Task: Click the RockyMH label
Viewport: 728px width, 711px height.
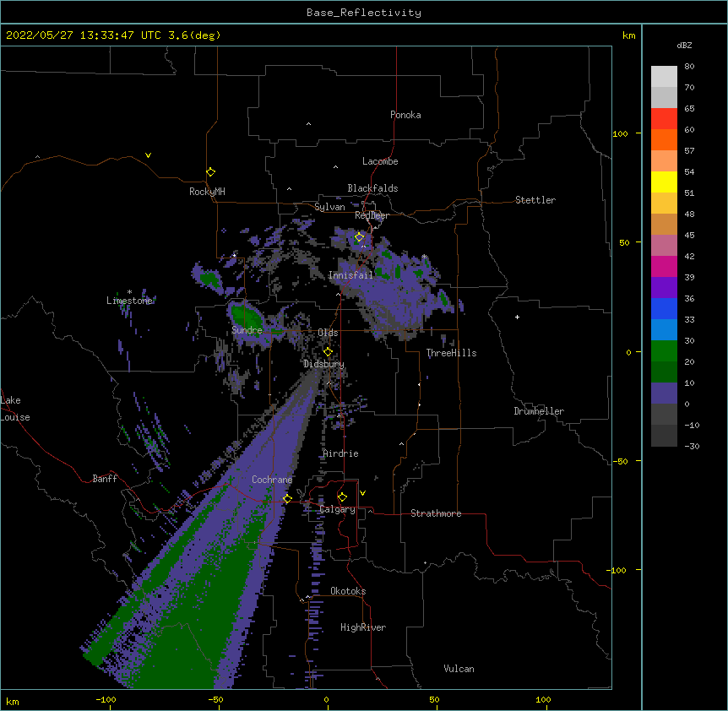Action: tap(207, 192)
